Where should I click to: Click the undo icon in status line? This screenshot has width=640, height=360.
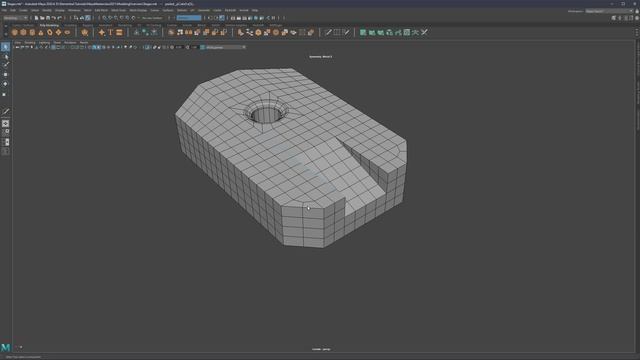[53, 18]
